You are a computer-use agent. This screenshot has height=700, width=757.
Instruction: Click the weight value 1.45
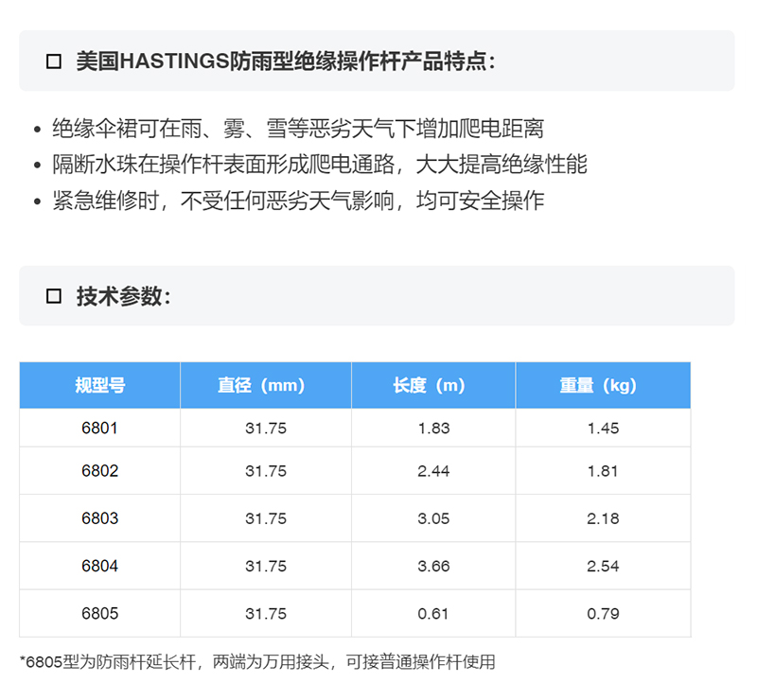pos(603,429)
